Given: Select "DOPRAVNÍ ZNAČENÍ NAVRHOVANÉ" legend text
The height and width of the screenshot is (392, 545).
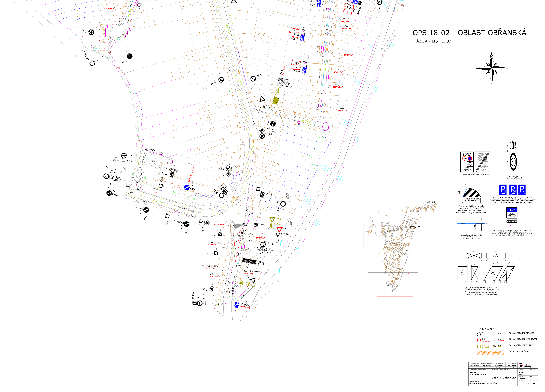Looking at the screenshot, I should (x=523, y=339).
